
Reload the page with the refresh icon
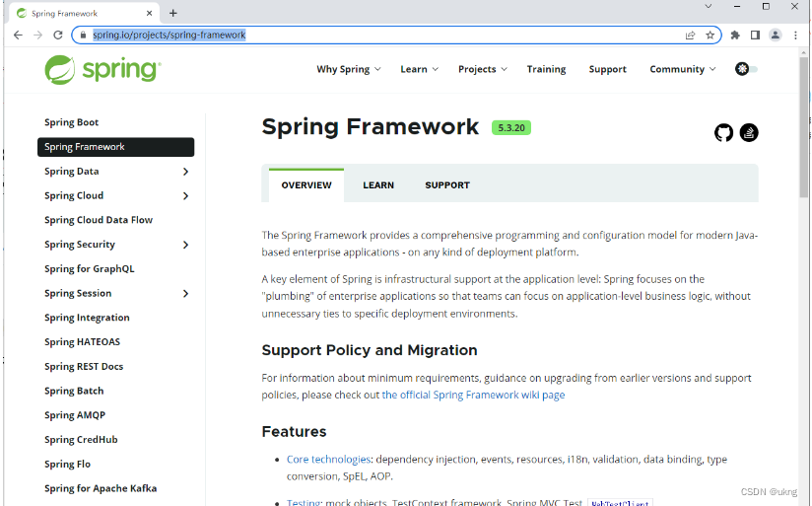coord(58,35)
